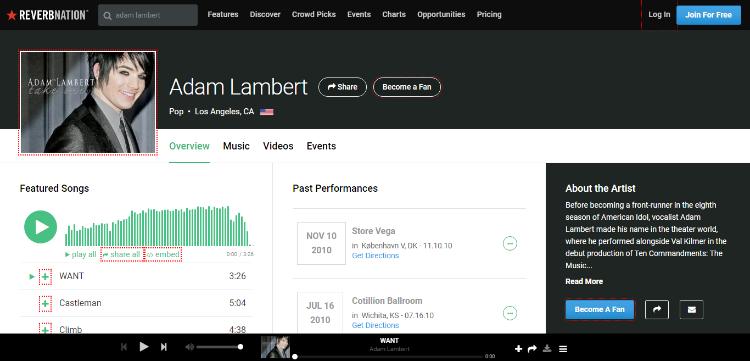Open the Discover menu

265,15
